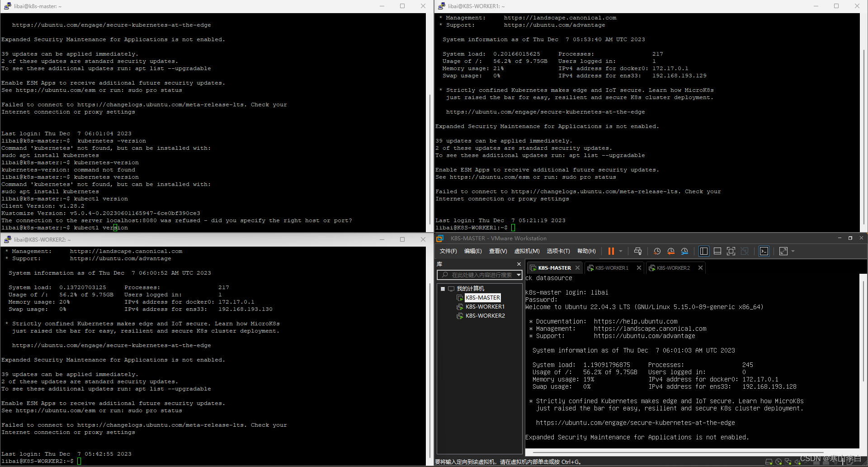Click the 'k8s-master login: libai' line in VM console
The image size is (868, 467).
pos(567,292)
